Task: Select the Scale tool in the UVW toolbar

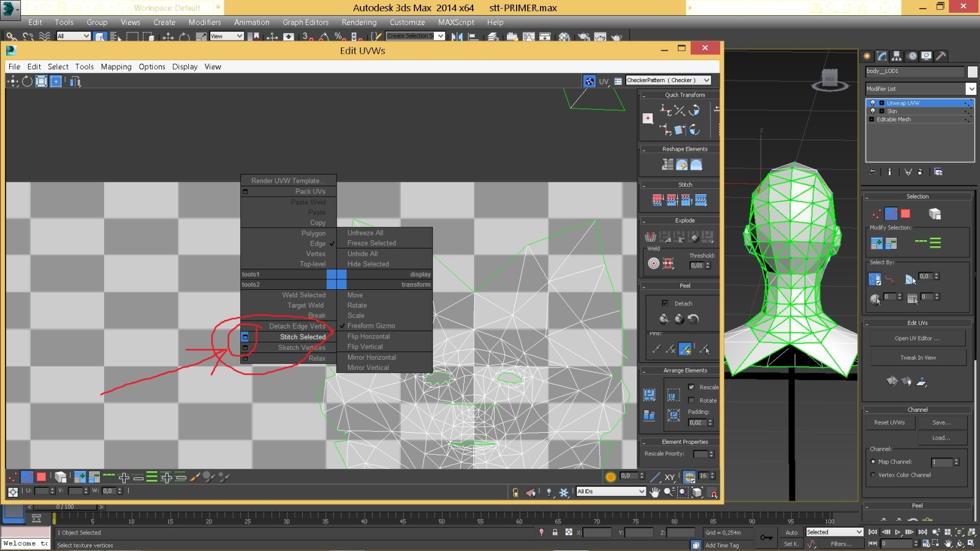Action: (41, 81)
